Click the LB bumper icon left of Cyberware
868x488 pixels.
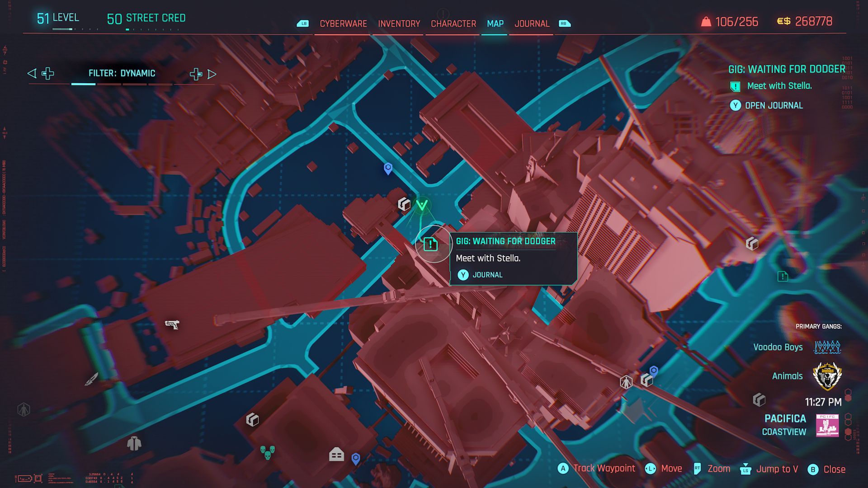point(302,23)
